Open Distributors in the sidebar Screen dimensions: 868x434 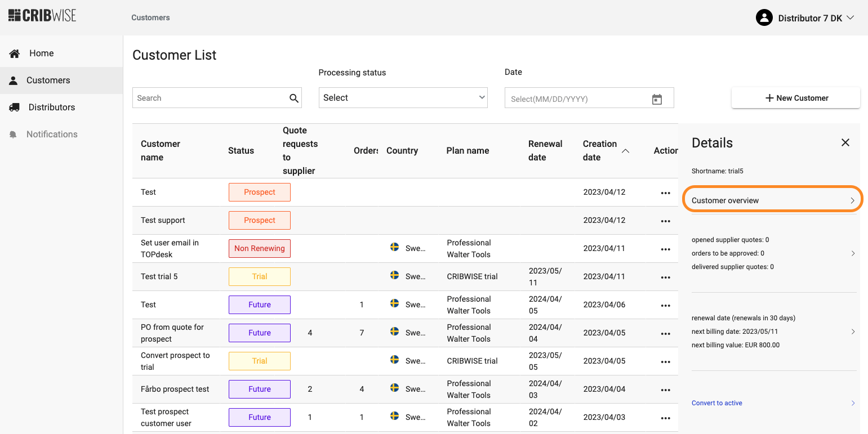tap(51, 108)
